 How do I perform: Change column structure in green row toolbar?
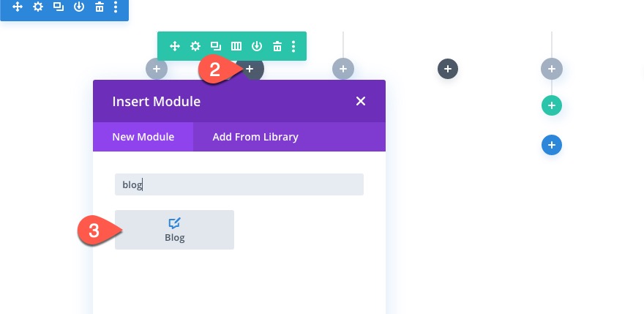(236, 46)
